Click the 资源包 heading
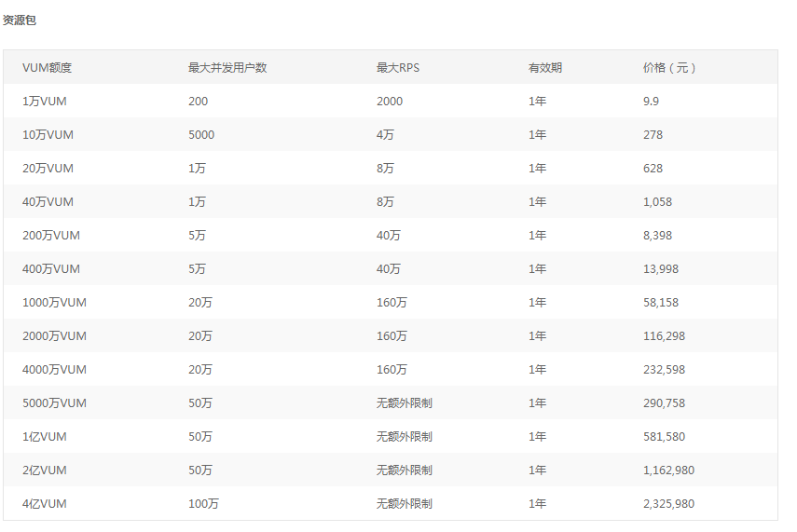The width and height of the screenshot is (797, 532). point(20,20)
